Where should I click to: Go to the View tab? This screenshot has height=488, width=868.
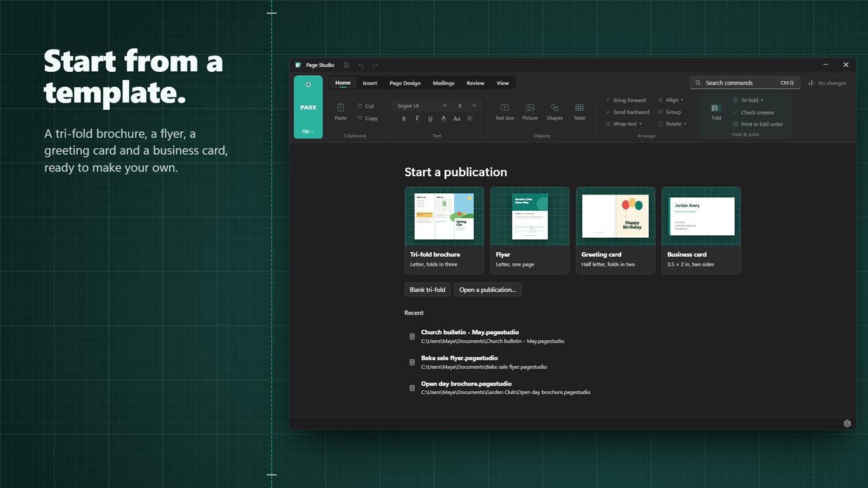click(502, 83)
